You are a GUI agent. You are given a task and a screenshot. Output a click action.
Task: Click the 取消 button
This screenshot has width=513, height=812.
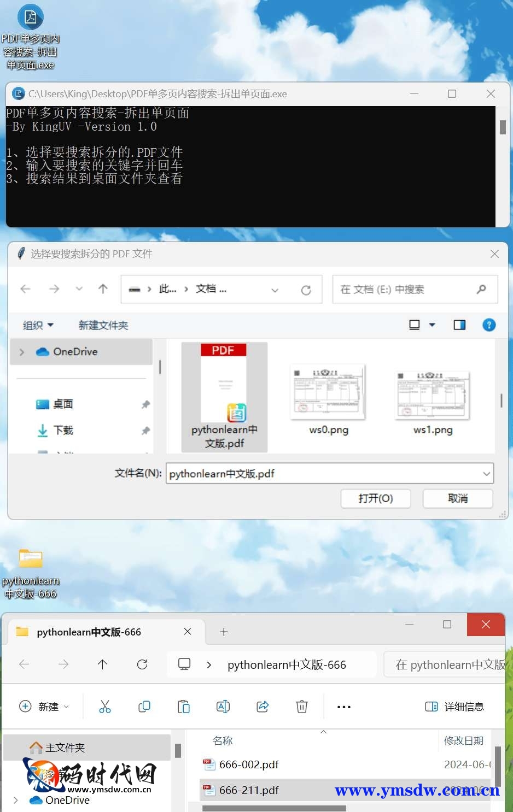(x=458, y=498)
